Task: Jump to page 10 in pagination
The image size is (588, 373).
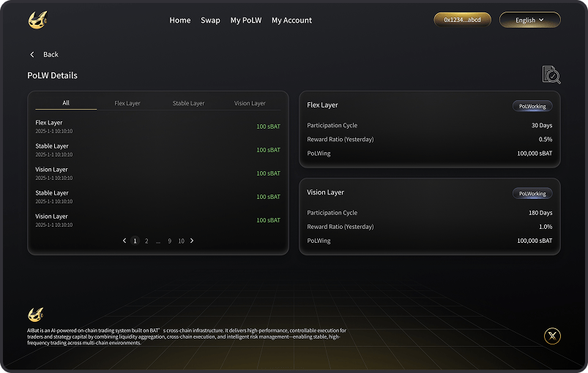Action: [x=181, y=241]
